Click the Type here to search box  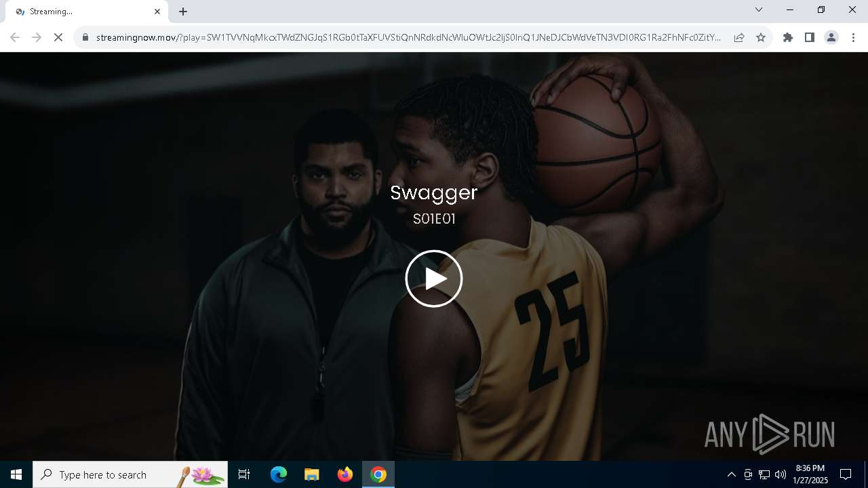tap(130, 474)
